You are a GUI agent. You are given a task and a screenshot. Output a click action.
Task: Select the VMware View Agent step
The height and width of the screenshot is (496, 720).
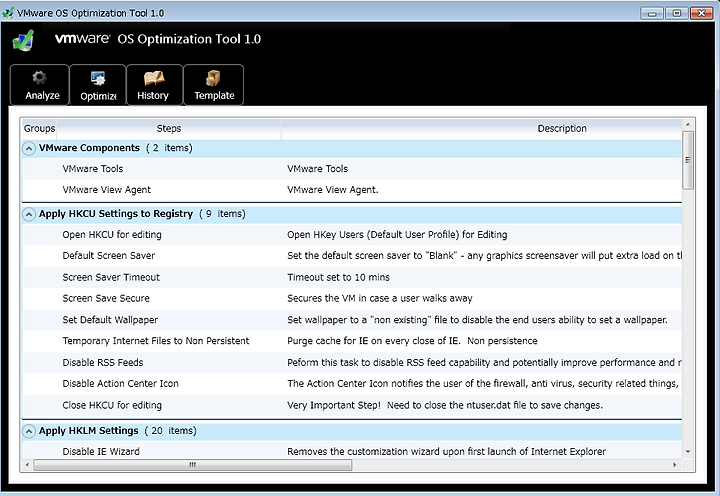(x=107, y=190)
